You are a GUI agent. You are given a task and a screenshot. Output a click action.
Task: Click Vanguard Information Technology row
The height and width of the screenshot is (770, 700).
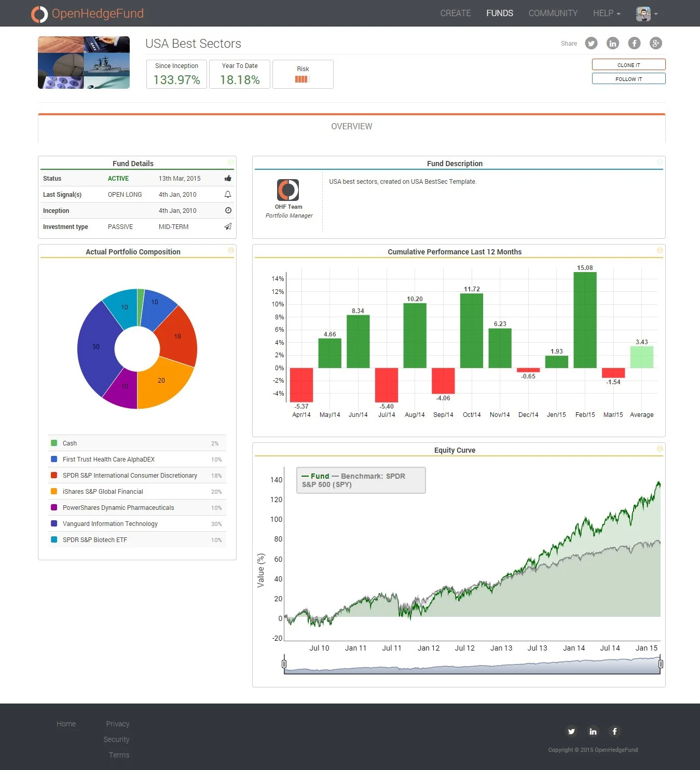coord(137,523)
